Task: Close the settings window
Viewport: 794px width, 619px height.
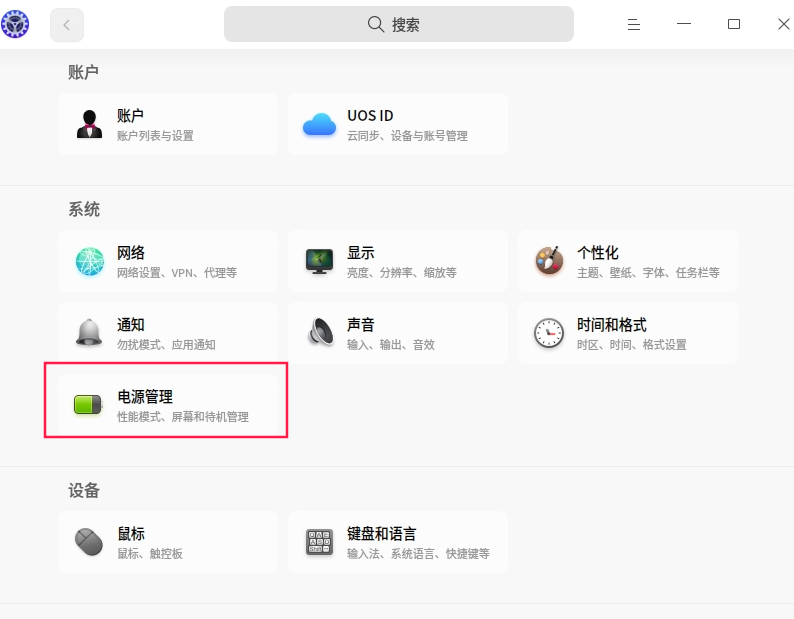Action: click(x=783, y=24)
